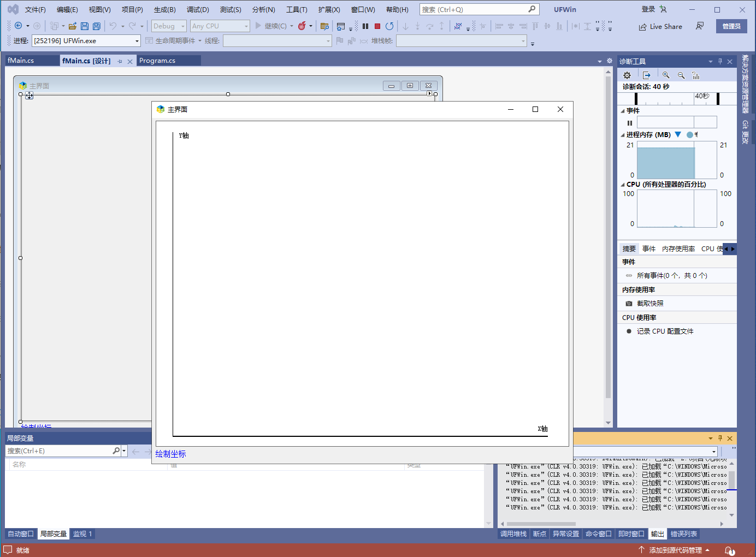This screenshot has height=557, width=756.
Task: Switch to the 断点 bottom tab
Action: tap(540, 534)
